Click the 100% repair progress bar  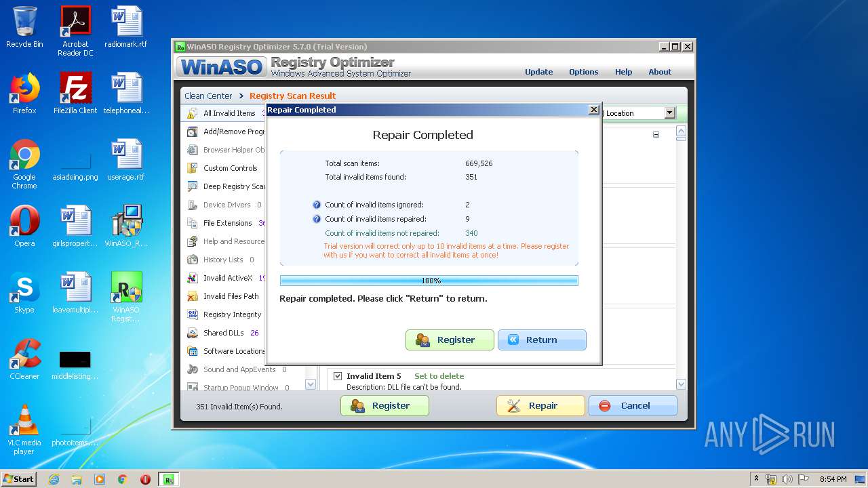click(x=429, y=281)
